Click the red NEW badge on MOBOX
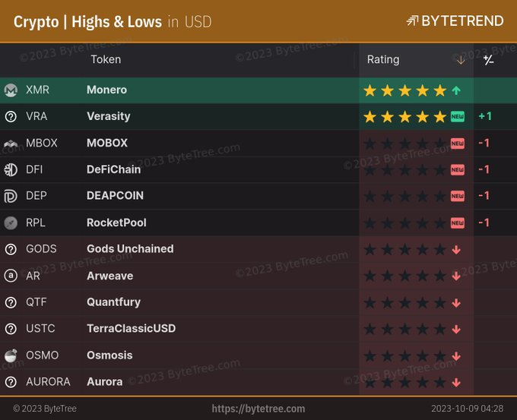 click(458, 144)
